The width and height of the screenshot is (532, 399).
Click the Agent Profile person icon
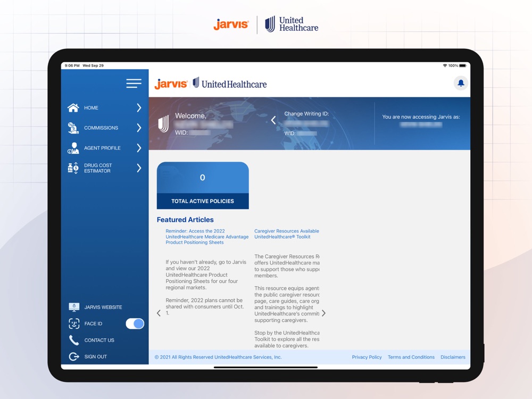point(73,148)
